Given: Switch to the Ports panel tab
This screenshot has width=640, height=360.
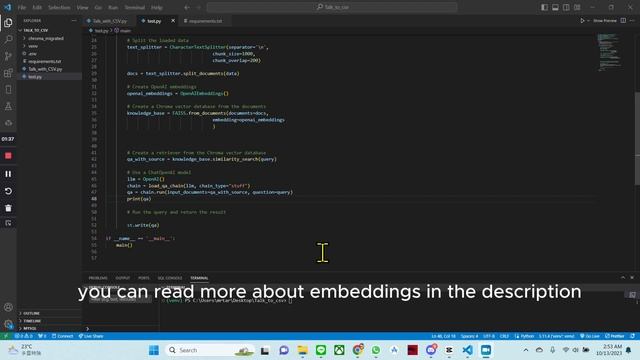Looking at the screenshot, I should point(144,278).
